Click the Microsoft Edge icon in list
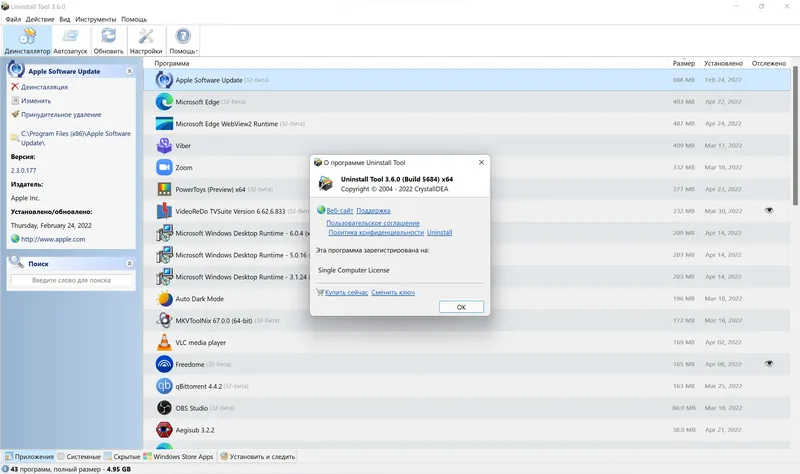The width and height of the screenshot is (800, 474). click(164, 102)
